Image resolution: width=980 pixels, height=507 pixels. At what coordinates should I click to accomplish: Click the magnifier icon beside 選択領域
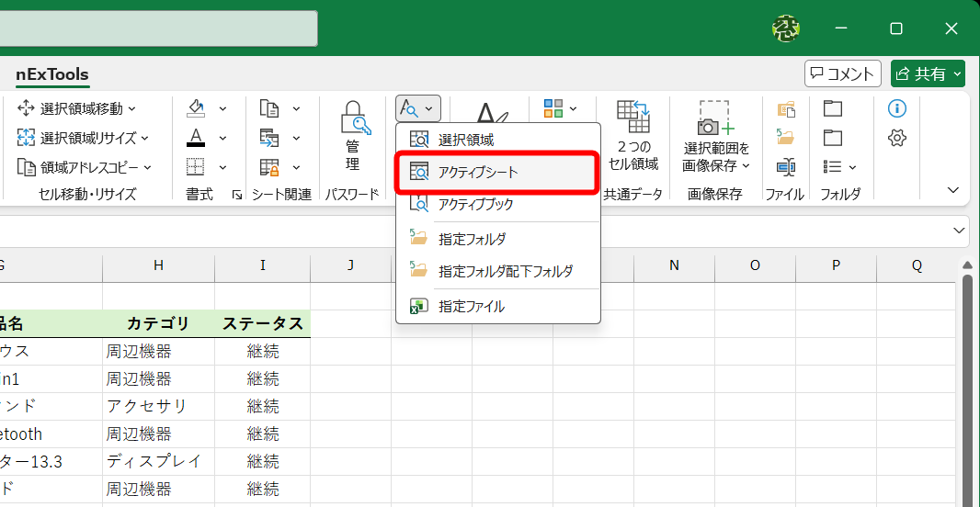(x=418, y=140)
